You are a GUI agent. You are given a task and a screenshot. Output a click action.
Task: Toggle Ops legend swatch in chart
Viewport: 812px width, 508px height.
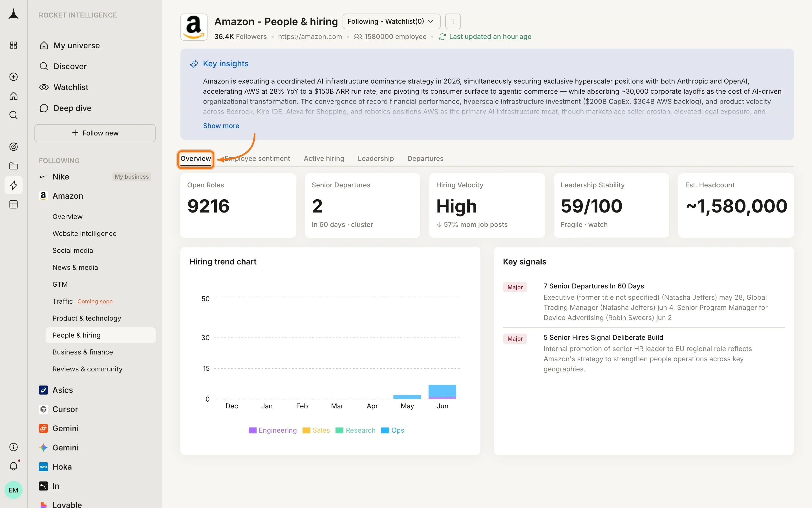385,430
